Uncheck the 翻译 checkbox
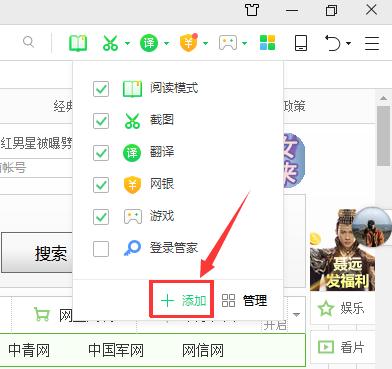392x369 pixels. pyautogui.click(x=101, y=153)
